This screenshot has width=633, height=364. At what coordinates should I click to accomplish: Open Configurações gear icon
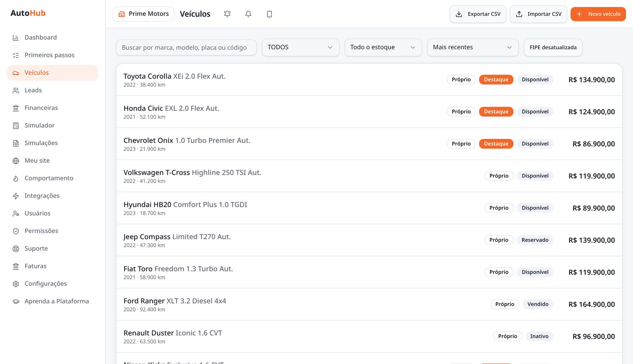click(x=16, y=284)
